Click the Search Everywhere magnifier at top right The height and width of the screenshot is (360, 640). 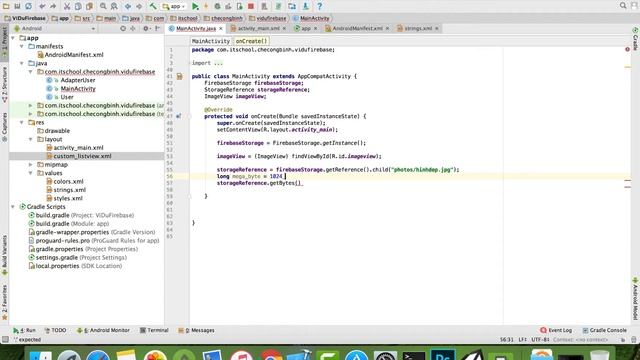[x=623, y=6]
